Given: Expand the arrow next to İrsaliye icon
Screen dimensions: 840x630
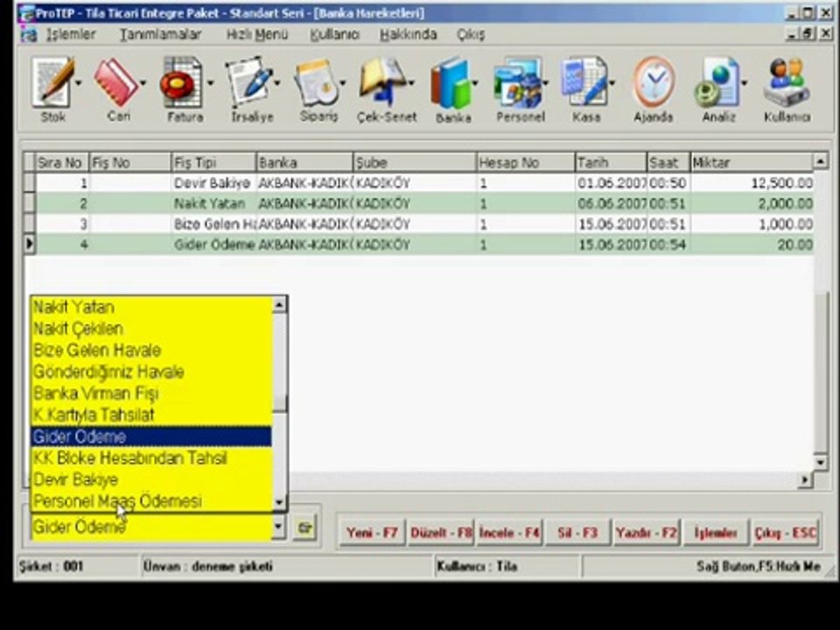Looking at the screenshot, I should click(277, 83).
